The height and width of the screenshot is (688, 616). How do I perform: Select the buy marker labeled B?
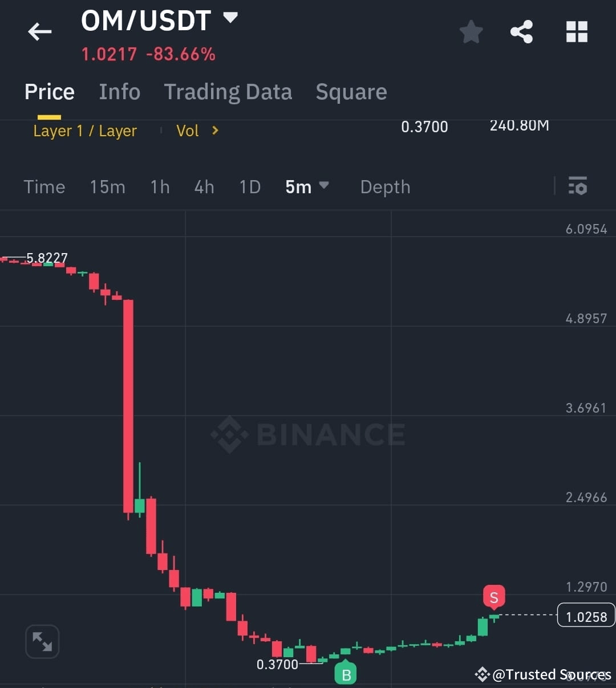point(345,673)
